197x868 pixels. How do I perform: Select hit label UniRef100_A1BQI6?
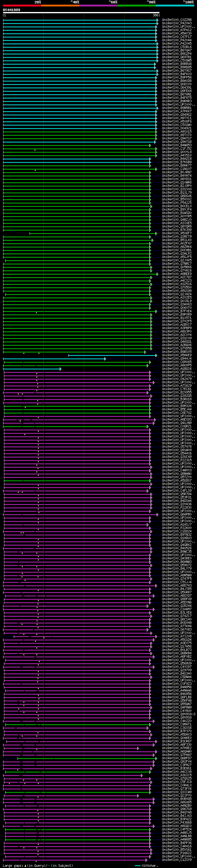pyautogui.click(x=177, y=369)
